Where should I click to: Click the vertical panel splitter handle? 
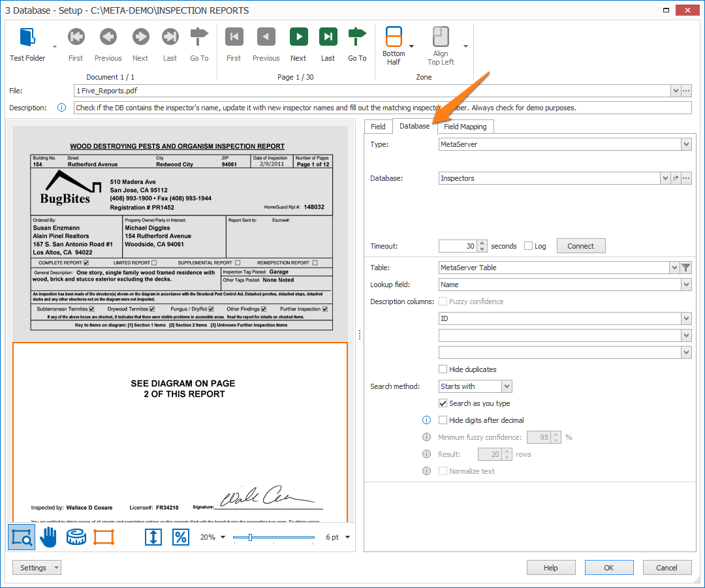tap(360, 335)
